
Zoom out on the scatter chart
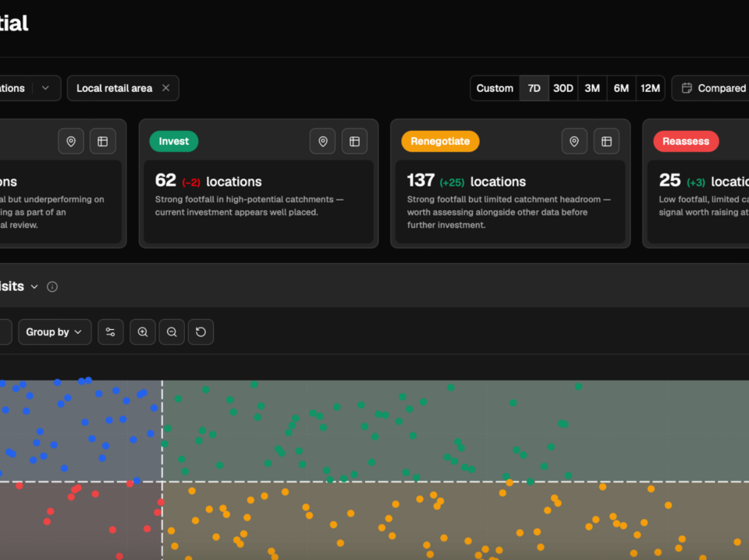172,331
